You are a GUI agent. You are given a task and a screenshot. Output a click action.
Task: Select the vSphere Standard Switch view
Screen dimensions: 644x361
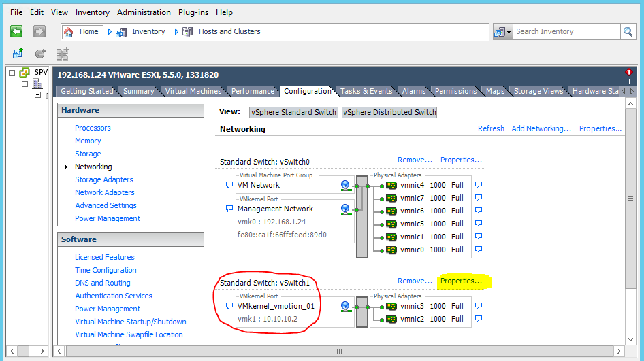pos(293,112)
